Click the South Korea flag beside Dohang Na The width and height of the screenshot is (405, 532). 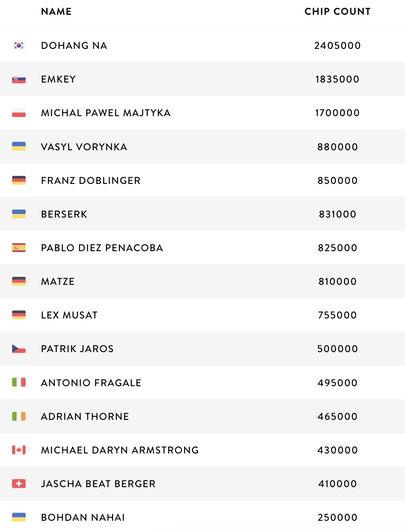[x=19, y=45]
